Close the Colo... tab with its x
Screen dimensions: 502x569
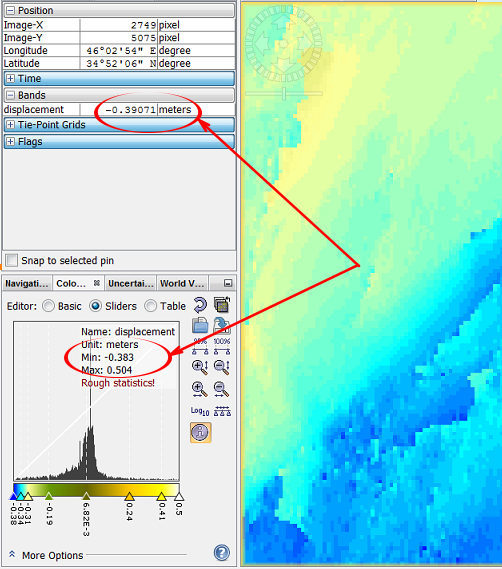97,283
